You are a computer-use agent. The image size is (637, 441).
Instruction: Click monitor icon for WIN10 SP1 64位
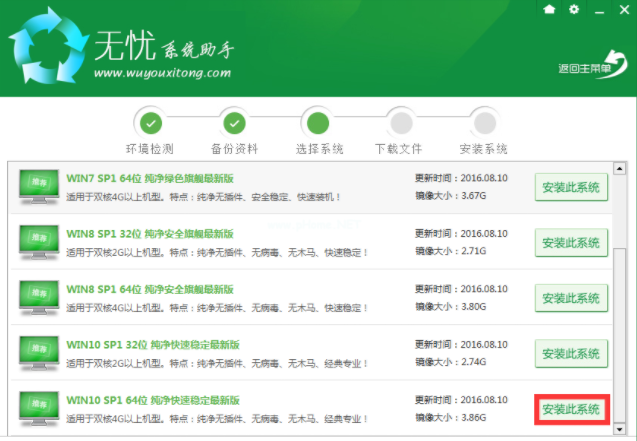pyautogui.click(x=39, y=409)
